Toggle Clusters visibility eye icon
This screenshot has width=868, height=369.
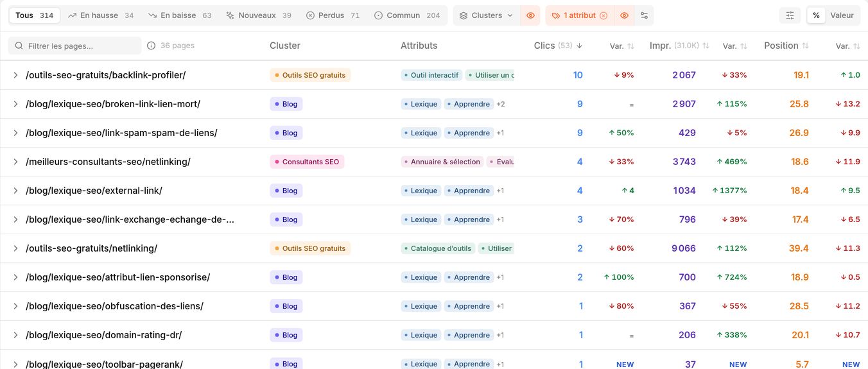530,15
